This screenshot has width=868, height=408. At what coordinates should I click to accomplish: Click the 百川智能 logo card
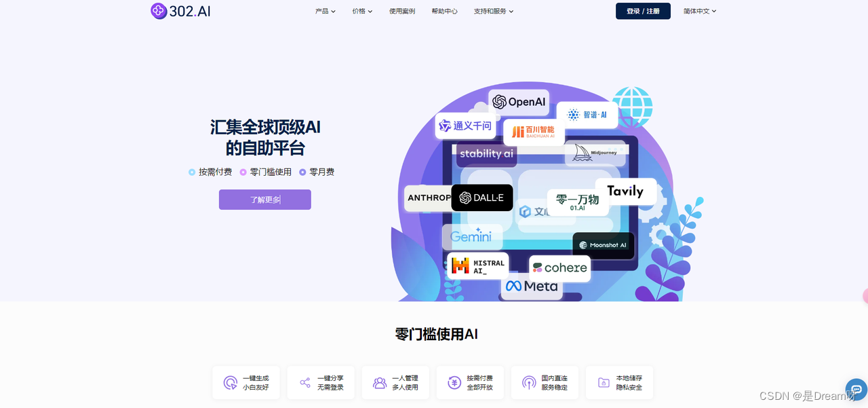point(534,132)
